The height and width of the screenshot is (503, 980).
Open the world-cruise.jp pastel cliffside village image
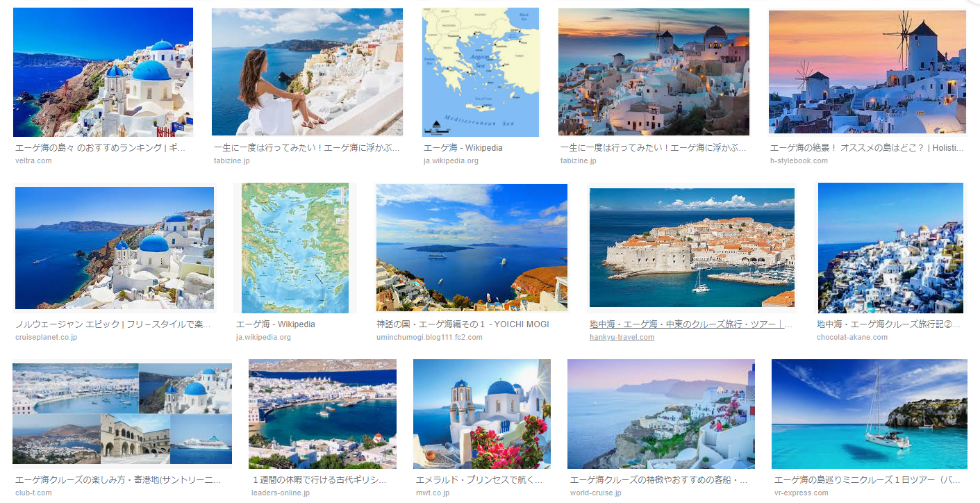(x=661, y=414)
